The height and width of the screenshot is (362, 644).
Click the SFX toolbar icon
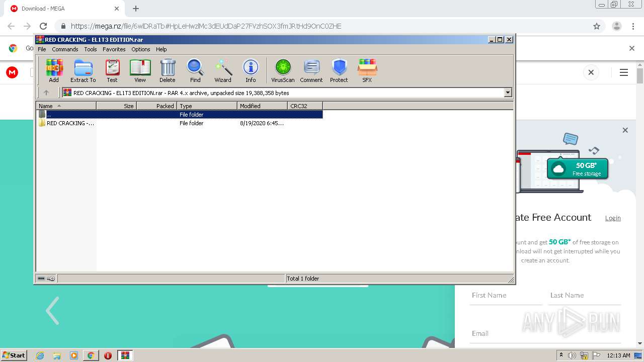(367, 70)
